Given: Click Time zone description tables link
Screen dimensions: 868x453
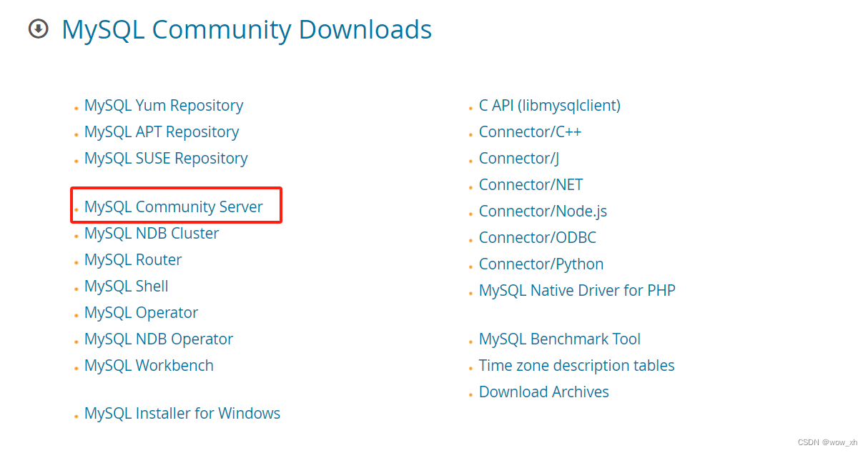Looking at the screenshot, I should tap(577, 366).
